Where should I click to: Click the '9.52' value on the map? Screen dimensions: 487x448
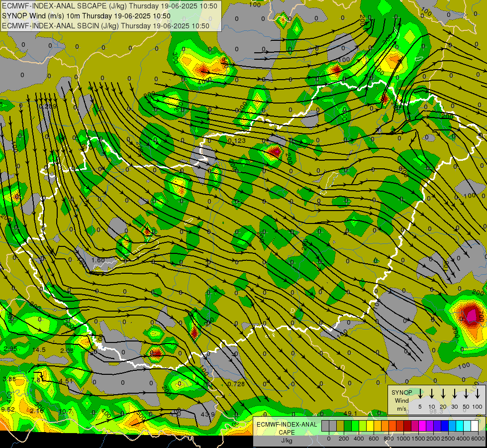click(8, 410)
